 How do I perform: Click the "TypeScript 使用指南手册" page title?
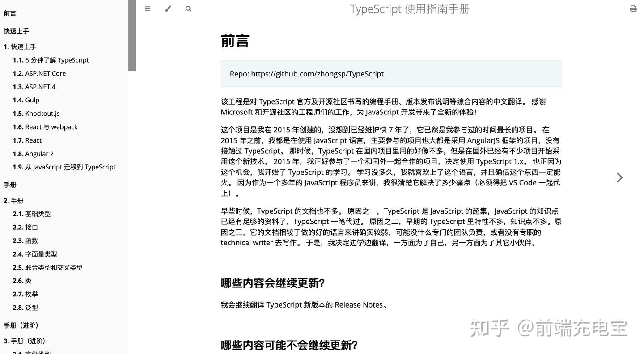click(x=410, y=8)
